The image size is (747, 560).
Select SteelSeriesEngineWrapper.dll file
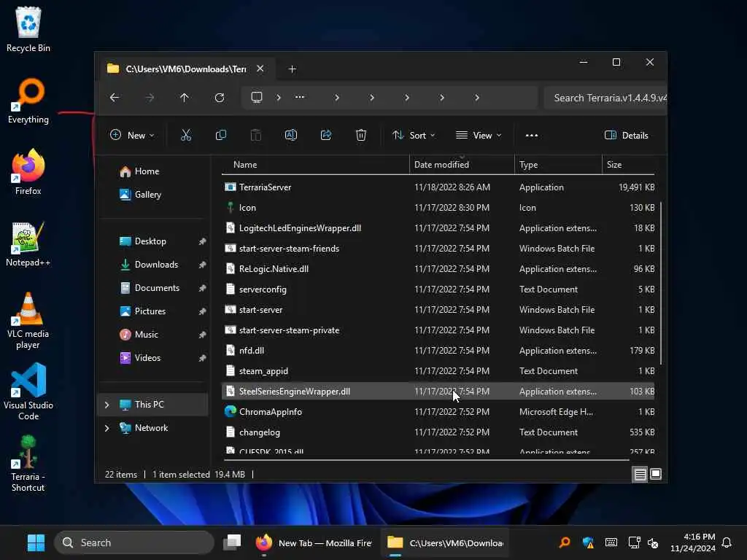[x=438, y=392]
